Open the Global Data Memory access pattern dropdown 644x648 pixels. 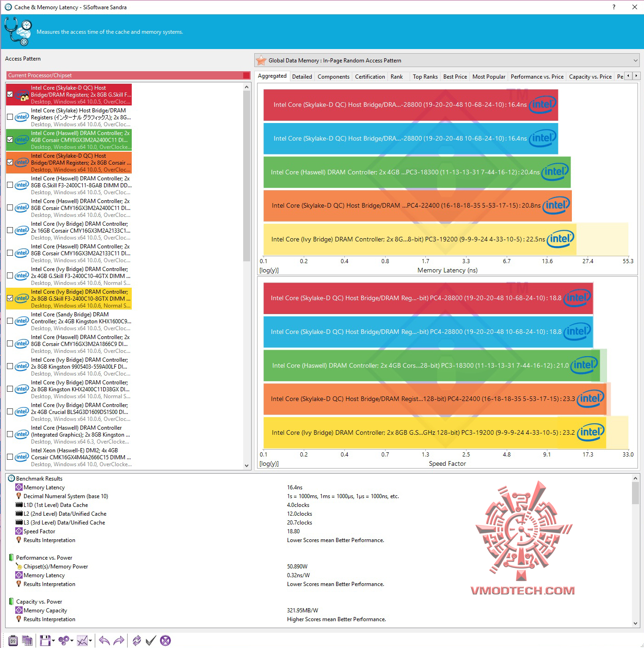(447, 61)
